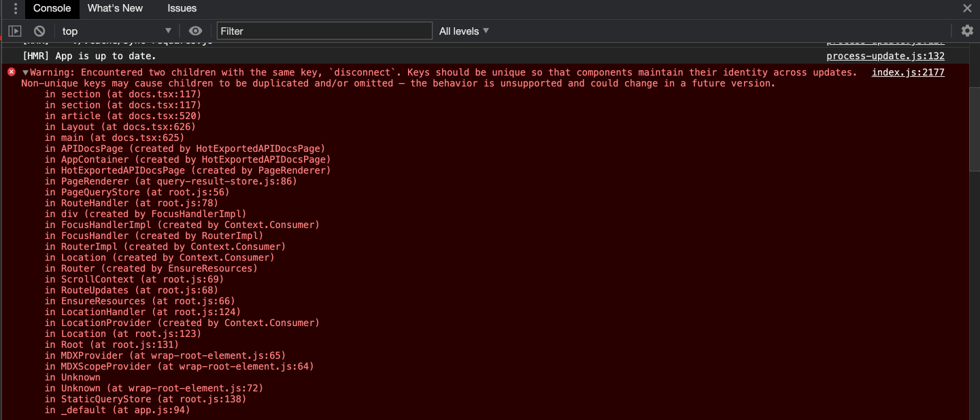Open source link index.js:2177
980x420 pixels.
point(908,72)
